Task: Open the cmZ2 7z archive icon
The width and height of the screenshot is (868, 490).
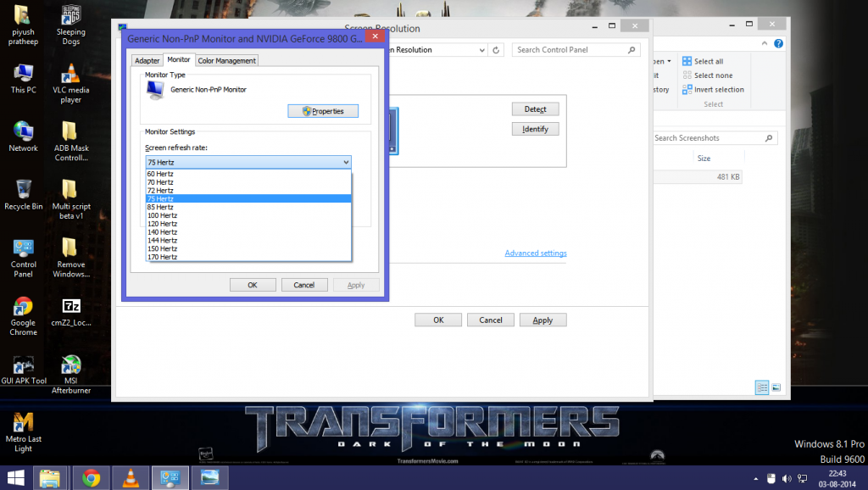Action: tap(71, 307)
